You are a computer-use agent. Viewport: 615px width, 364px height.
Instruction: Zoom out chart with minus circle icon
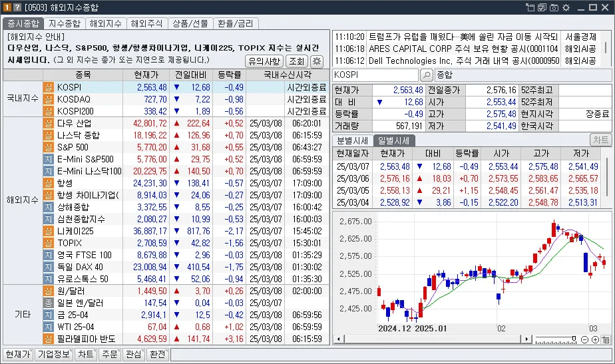(584, 339)
